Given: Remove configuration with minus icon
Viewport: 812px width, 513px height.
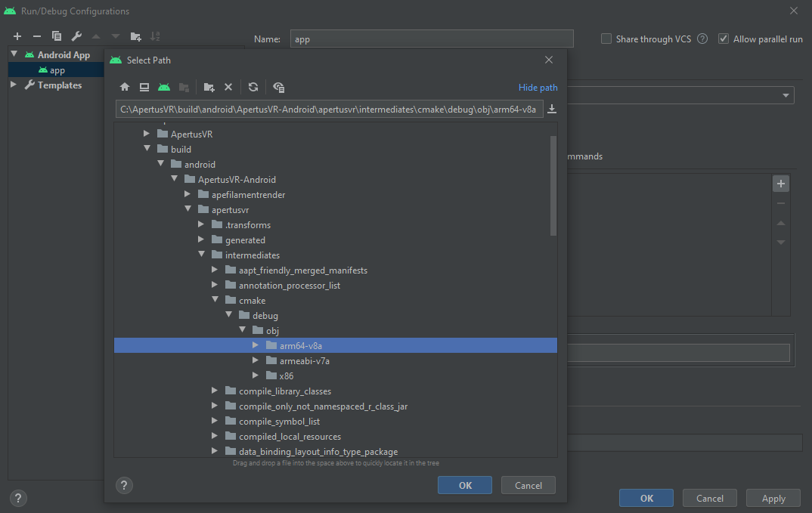Looking at the screenshot, I should coord(37,36).
